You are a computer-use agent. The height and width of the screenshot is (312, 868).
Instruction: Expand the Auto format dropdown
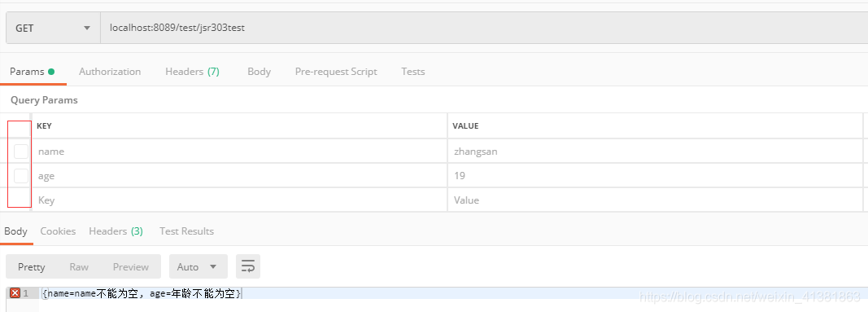coord(198,266)
